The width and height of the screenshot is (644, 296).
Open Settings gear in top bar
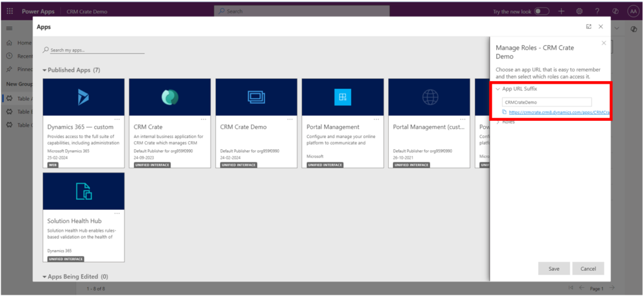(579, 11)
